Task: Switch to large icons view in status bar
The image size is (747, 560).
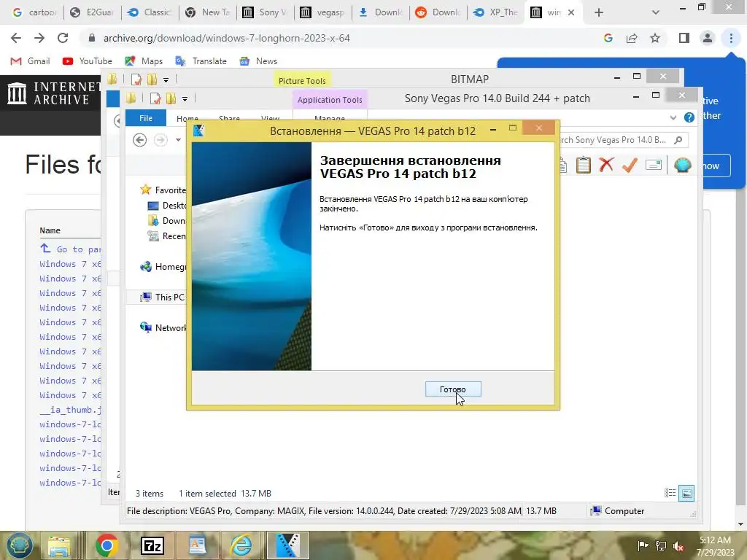Action: [x=686, y=493]
